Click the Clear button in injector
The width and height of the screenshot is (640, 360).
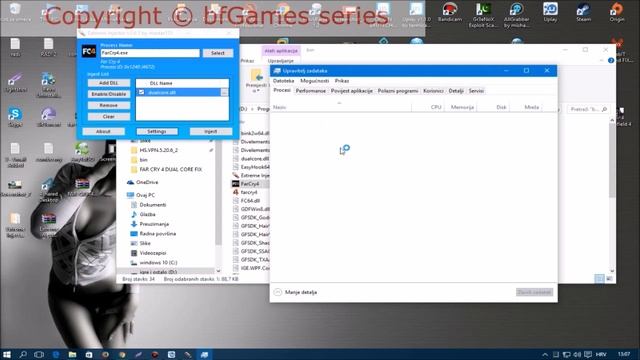(109, 117)
